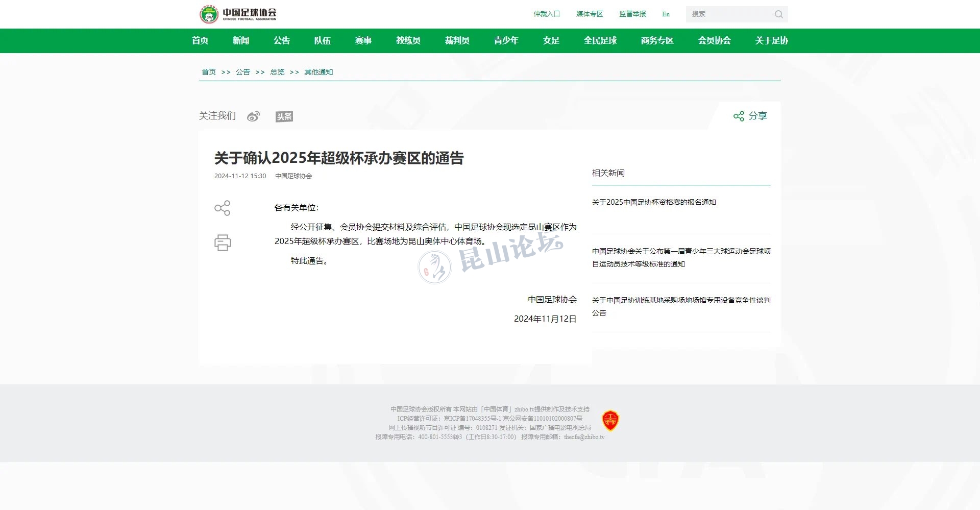Click 公告 in the breadcrumb
This screenshot has width=980, height=510.
tap(243, 72)
